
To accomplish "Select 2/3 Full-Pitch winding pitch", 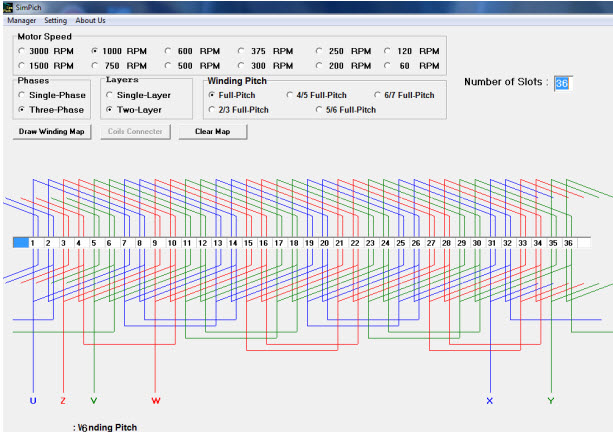I will pyautogui.click(x=238, y=110).
